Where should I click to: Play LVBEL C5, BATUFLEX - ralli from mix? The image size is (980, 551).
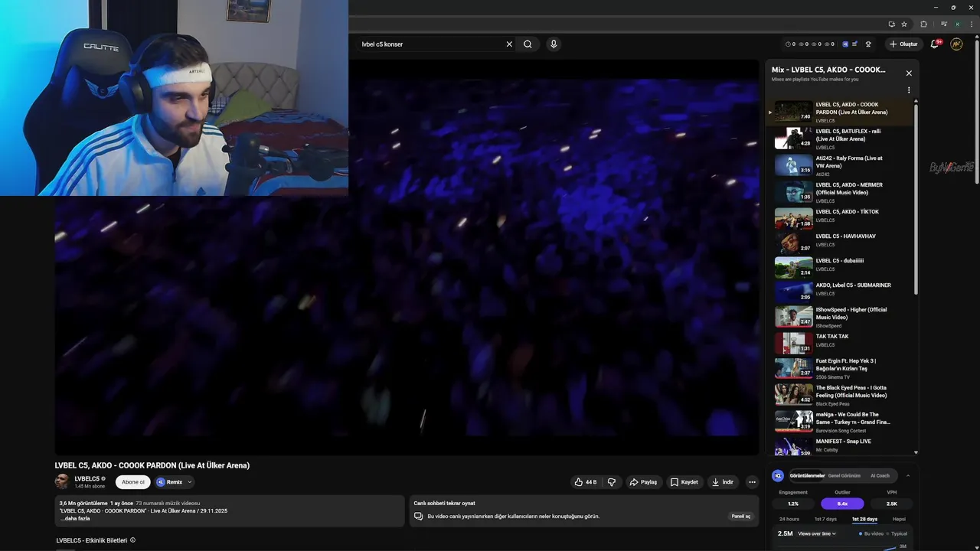pos(841,139)
